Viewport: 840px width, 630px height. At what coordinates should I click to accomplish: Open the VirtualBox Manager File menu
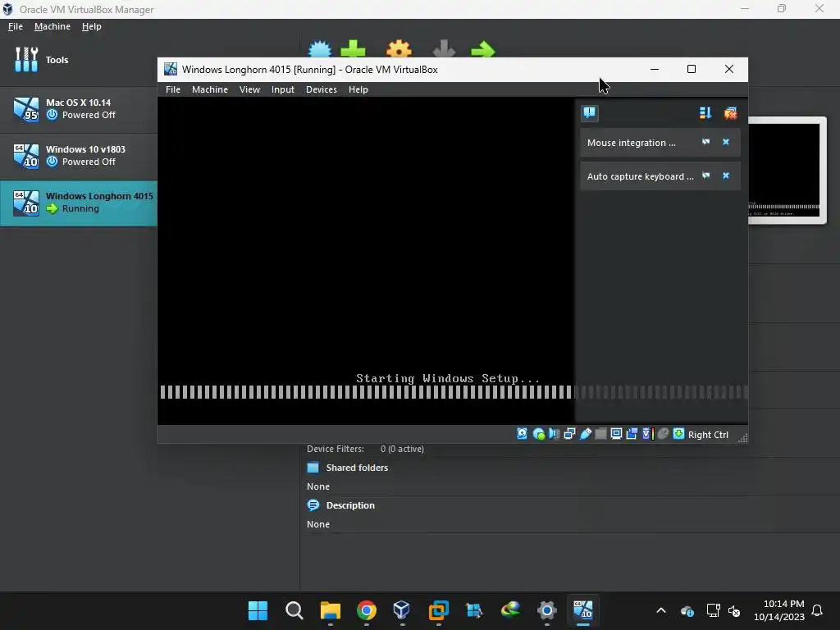pyautogui.click(x=15, y=26)
